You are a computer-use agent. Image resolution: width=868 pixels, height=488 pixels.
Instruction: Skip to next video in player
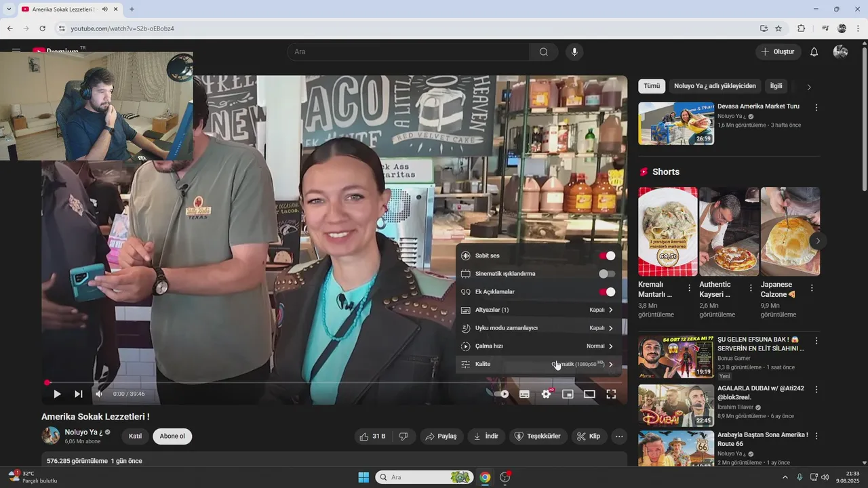[79, 394]
